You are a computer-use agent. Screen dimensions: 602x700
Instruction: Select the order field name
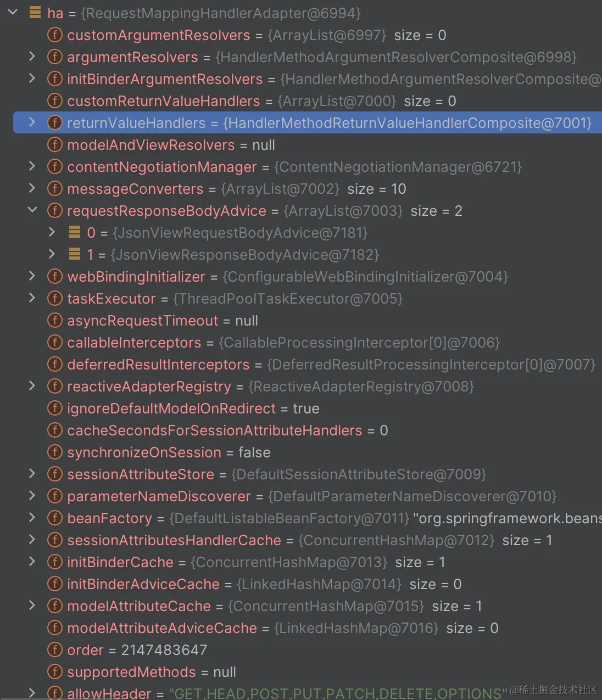85,650
